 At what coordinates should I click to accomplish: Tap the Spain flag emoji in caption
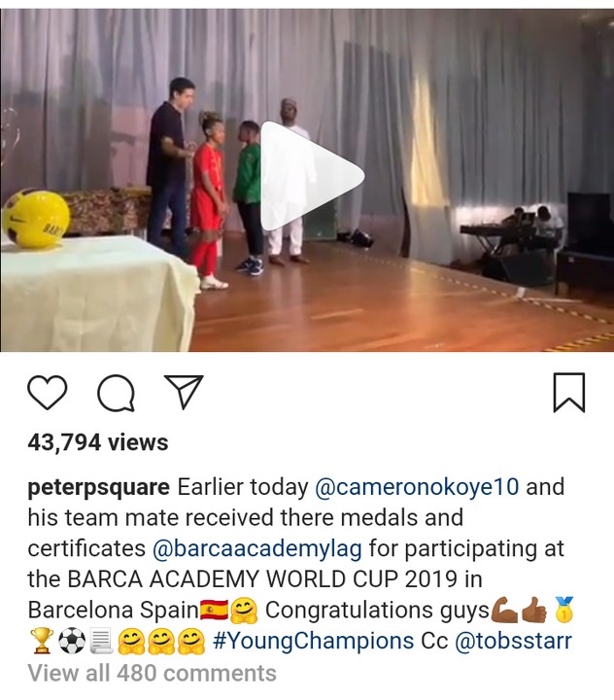tap(214, 611)
